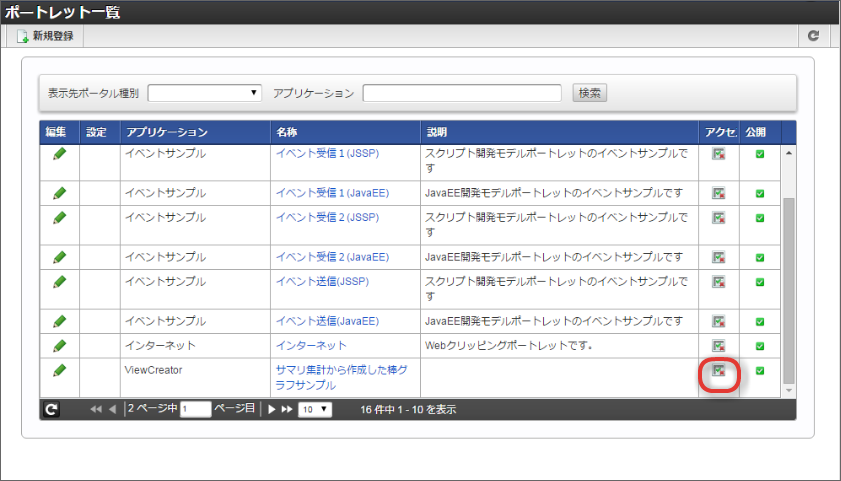
Task: Sort by the 説明 column header
Action: click(559, 132)
